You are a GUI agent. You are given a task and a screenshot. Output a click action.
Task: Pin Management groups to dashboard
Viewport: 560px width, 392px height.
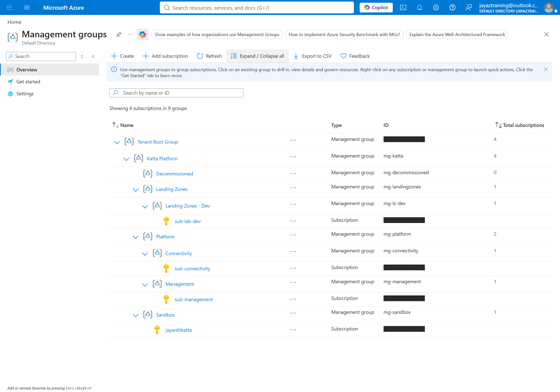119,34
